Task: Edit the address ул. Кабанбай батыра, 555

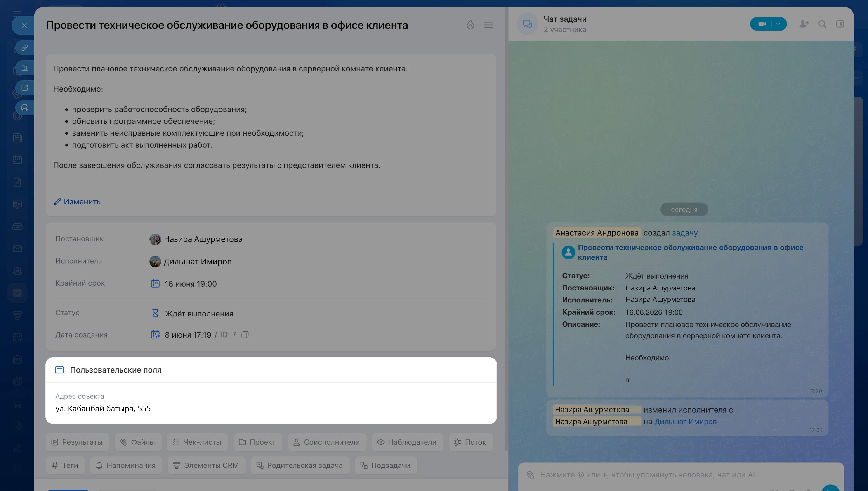Action: click(103, 409)
